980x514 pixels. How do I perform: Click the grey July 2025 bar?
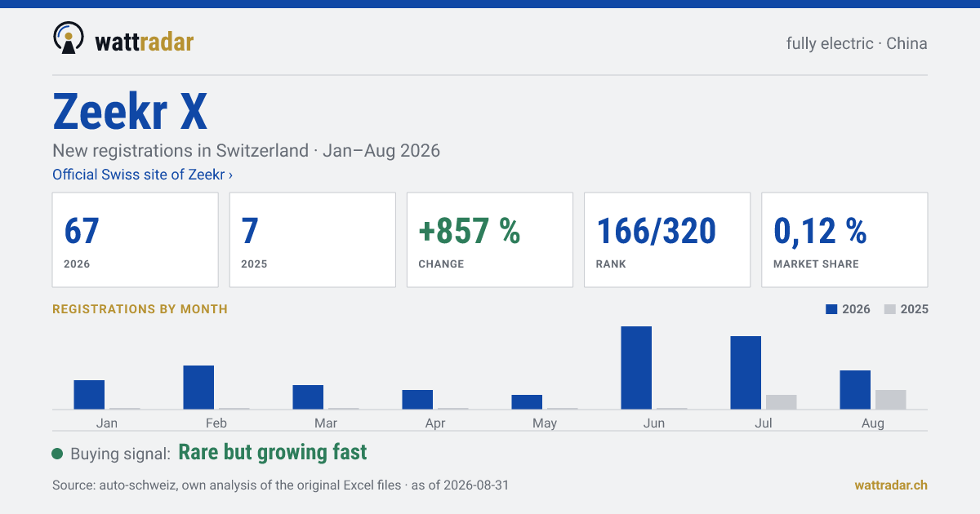pyautogui.click(x=782, y=402)
